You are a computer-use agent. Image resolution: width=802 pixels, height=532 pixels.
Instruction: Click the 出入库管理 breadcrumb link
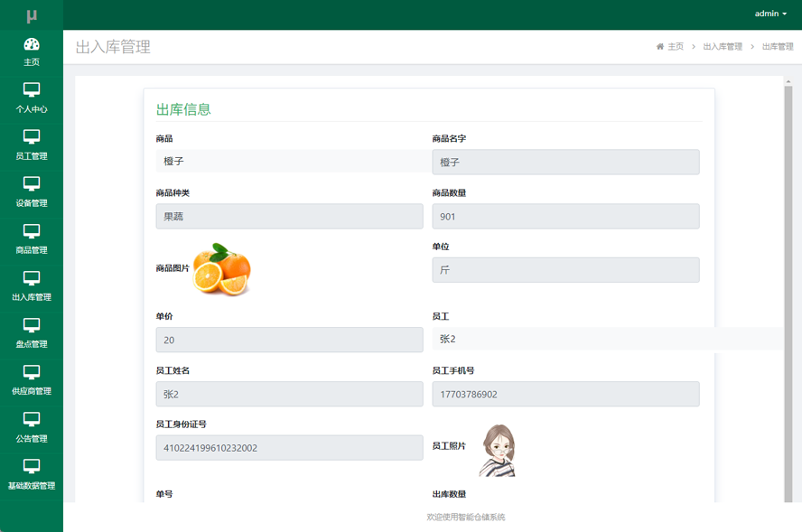723,47
